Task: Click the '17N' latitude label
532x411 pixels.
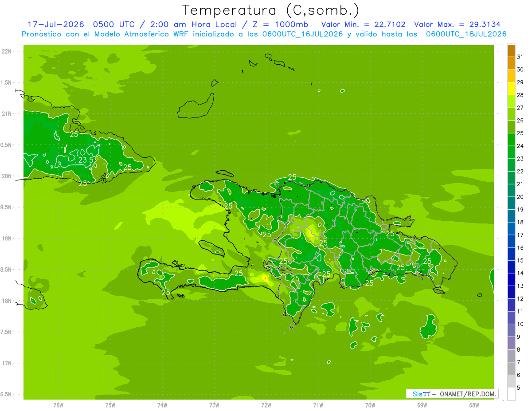Action: tap(7, 364)
